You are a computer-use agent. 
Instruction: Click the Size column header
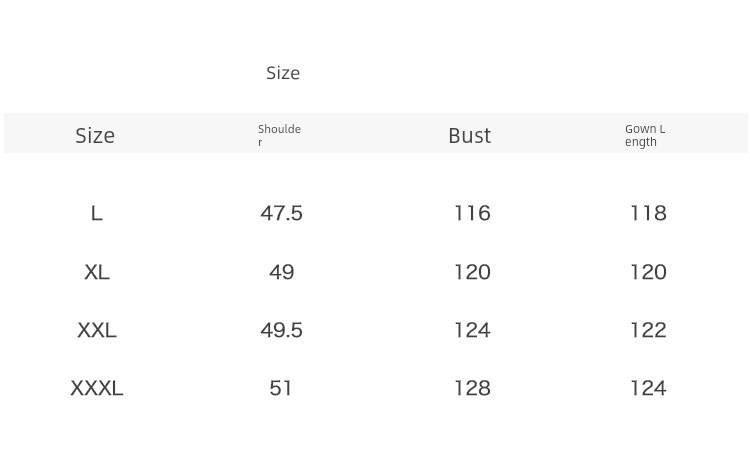coord(95,136)
